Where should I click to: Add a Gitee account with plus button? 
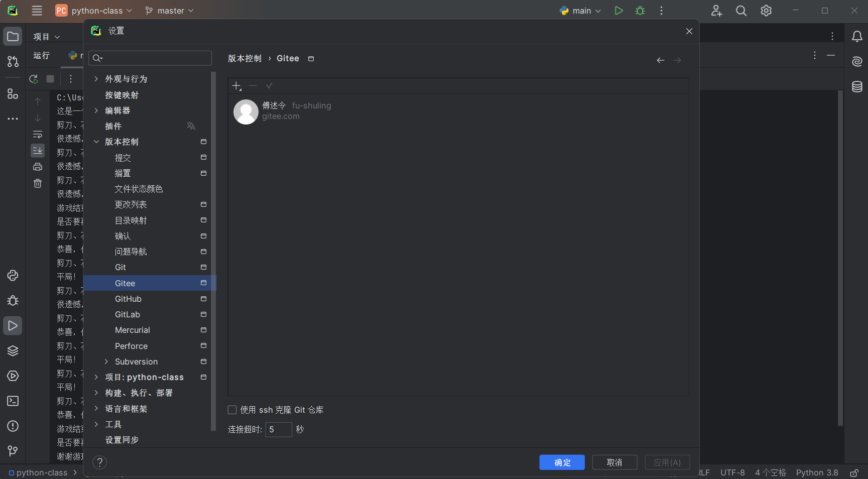coord(237,86)
